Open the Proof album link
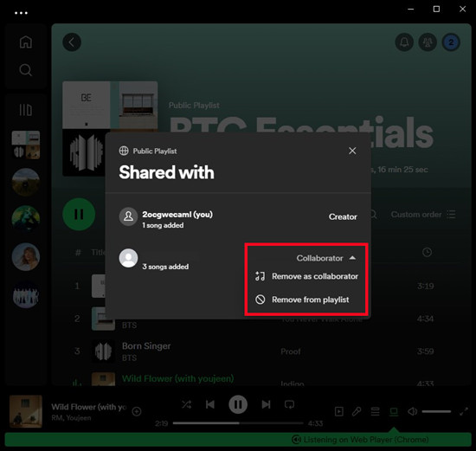The image size is (476, 451). [291, 351]
